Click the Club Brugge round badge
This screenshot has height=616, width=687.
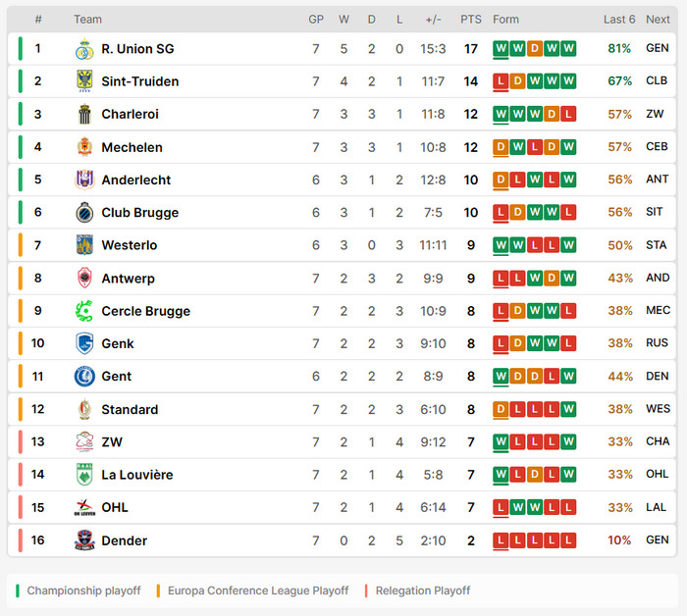pyautogui.click(x=84, y=212)
